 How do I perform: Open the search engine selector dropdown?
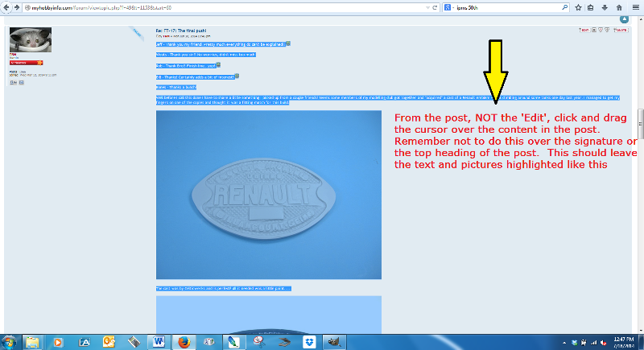click(x=449, y=7)
